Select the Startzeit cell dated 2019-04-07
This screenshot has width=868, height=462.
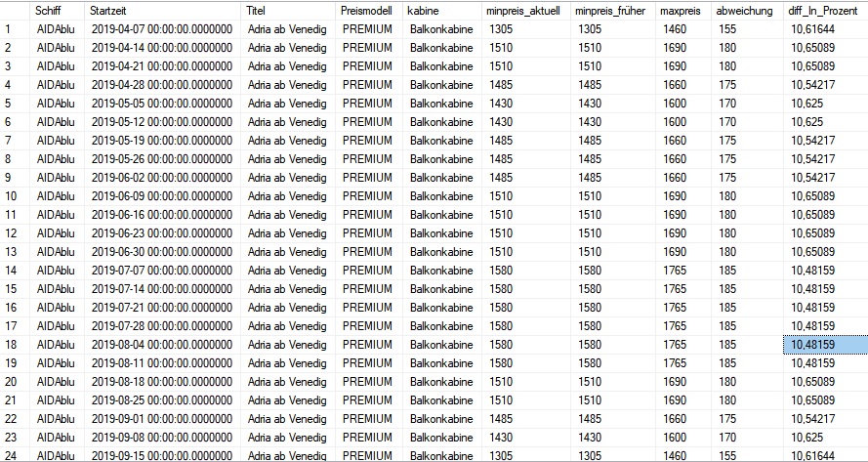tap(162, 29)
